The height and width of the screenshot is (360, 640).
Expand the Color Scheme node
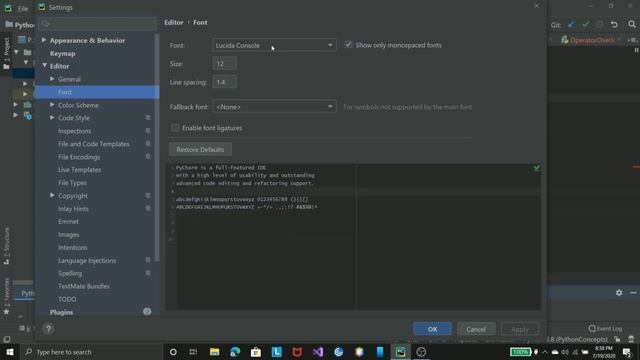52,105
